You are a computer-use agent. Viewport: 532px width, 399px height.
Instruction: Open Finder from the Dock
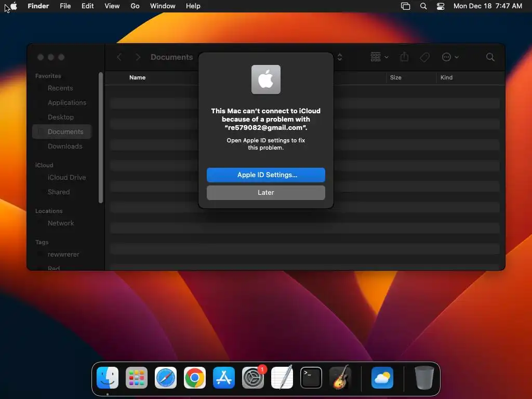click(x=108, y=378)
